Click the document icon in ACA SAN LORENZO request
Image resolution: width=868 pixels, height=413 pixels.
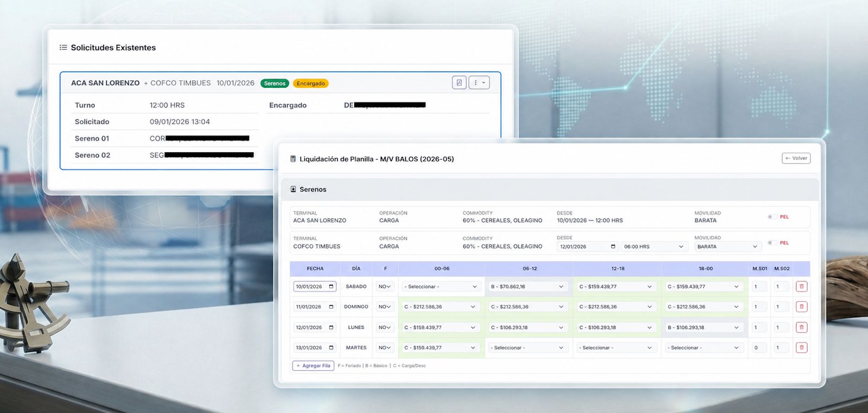[459, 83]
